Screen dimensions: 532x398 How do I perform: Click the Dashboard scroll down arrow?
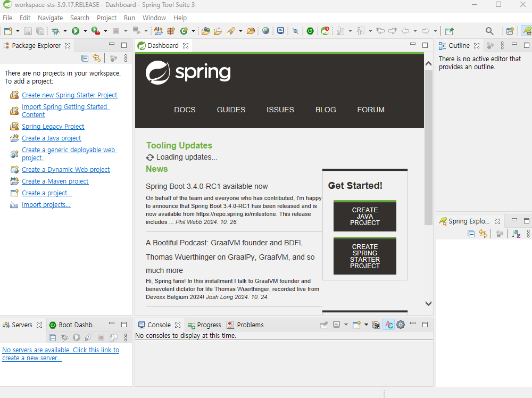point(428,303)
